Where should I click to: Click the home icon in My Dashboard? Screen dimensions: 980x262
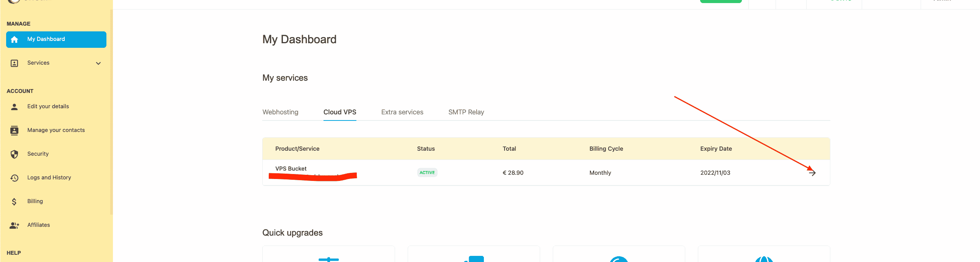click(x=15, y=39)
